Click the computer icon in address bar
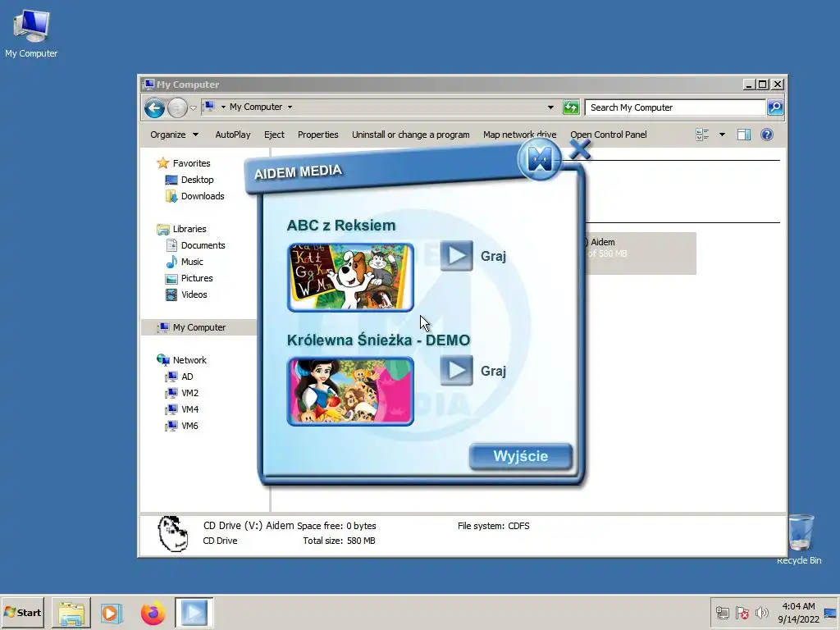Viewport: 840px width, 630px height. (210, 107)
